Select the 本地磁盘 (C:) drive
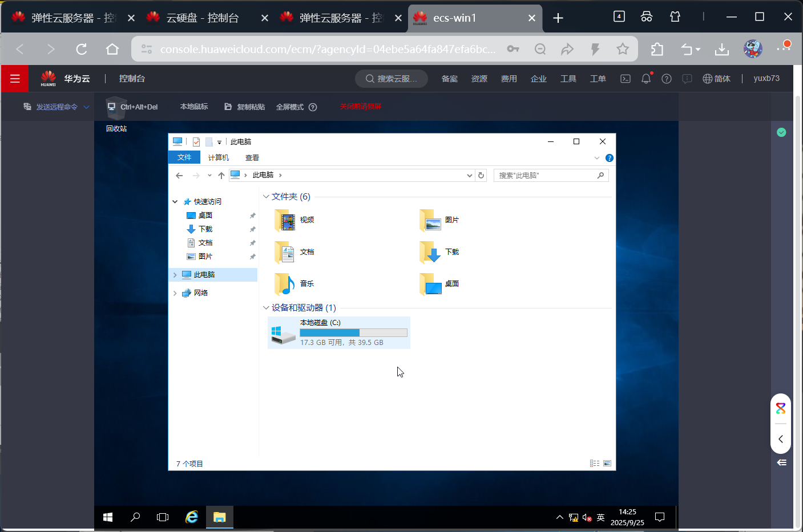The height and width of the screenshot is (532, 803). click(x=339, y=332)
